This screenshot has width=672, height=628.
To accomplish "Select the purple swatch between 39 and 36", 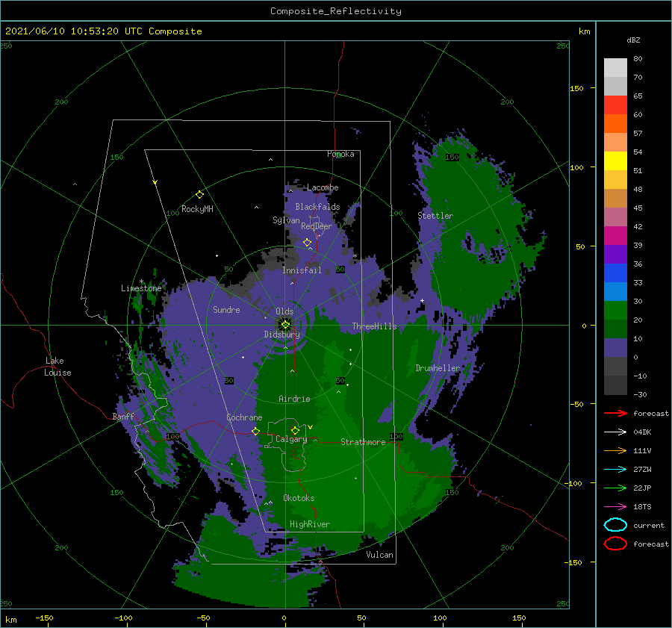I will tap(615, 255).
